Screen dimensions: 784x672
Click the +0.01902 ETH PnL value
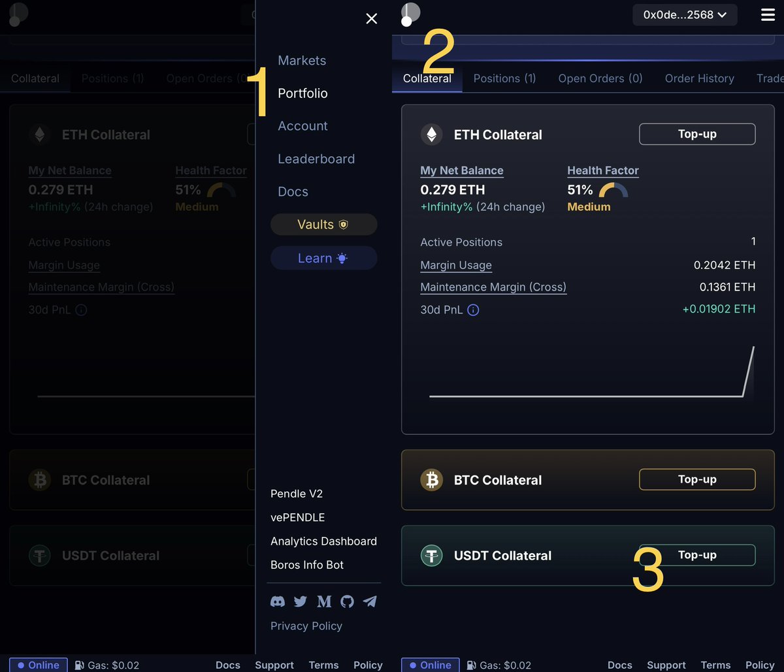(x=719, y=309)
